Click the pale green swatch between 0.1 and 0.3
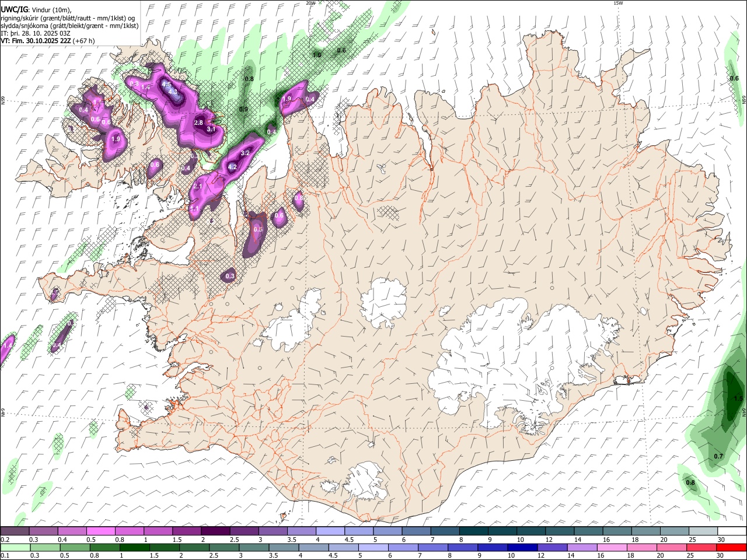This screenshot has height=560, width=747. pyautogui.click(x=15, y=547)
